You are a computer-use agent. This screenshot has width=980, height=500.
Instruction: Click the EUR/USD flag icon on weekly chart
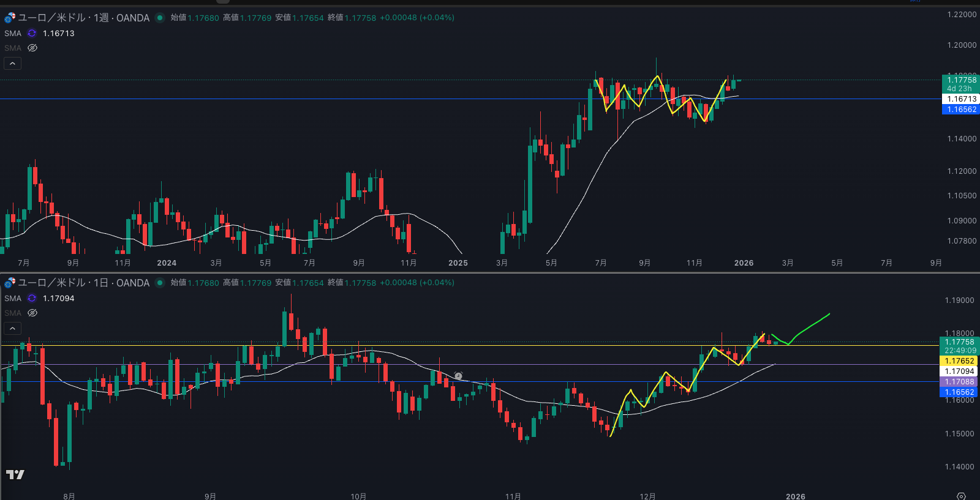pyautogui.click(x=10, y=18)
